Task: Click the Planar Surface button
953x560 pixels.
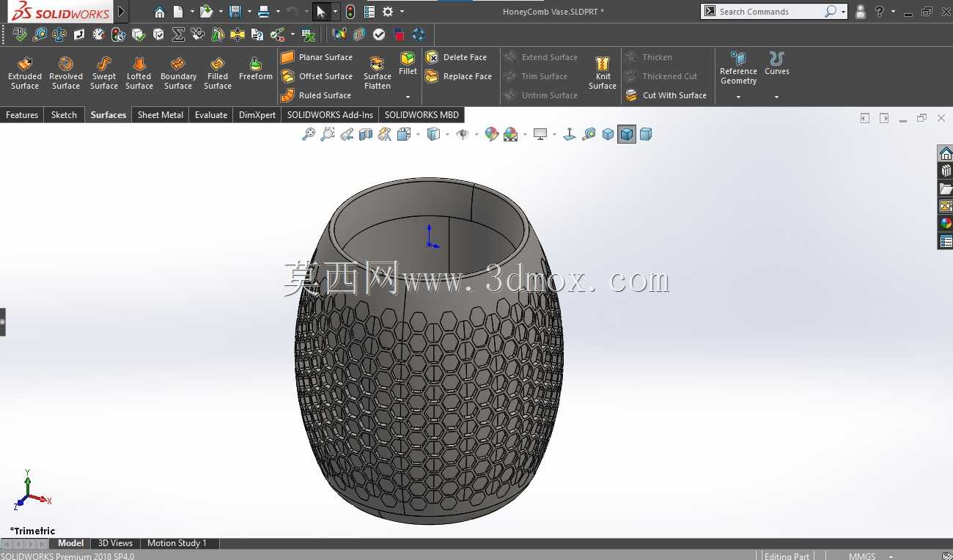Action: (x=317, y=57)
